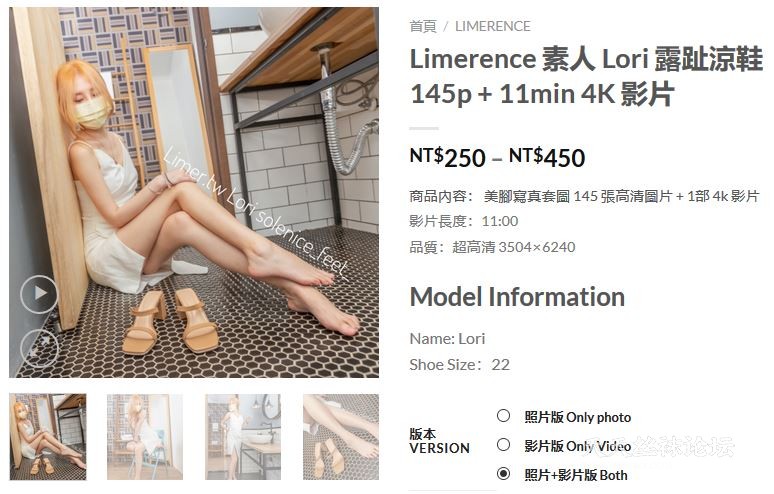Image resolution: width=774 pixels, height=494 pixels.
Task: View second thumbnail with model on chair
Action: pos(145,437)
